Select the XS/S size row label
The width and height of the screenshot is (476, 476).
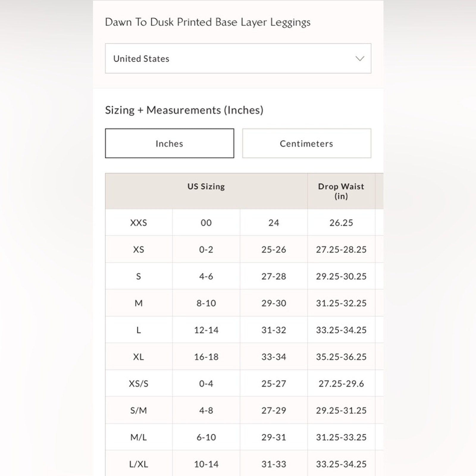(x=138, y=383)
